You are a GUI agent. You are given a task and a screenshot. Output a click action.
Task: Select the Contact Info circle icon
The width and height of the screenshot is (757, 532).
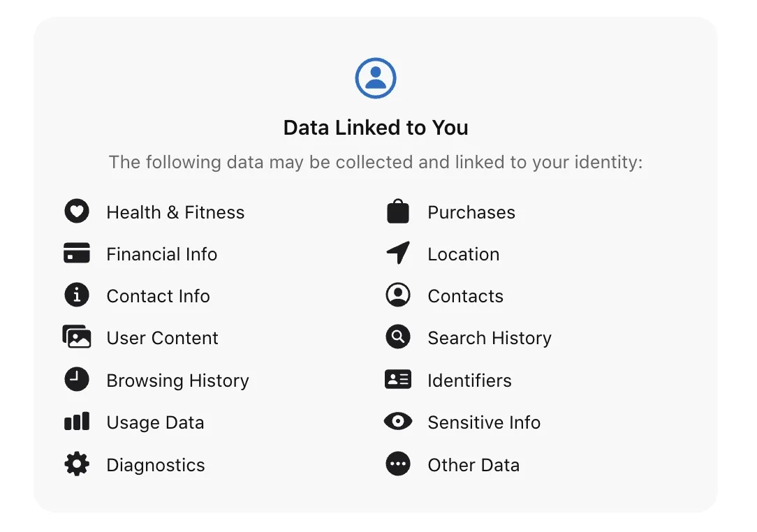77,295
